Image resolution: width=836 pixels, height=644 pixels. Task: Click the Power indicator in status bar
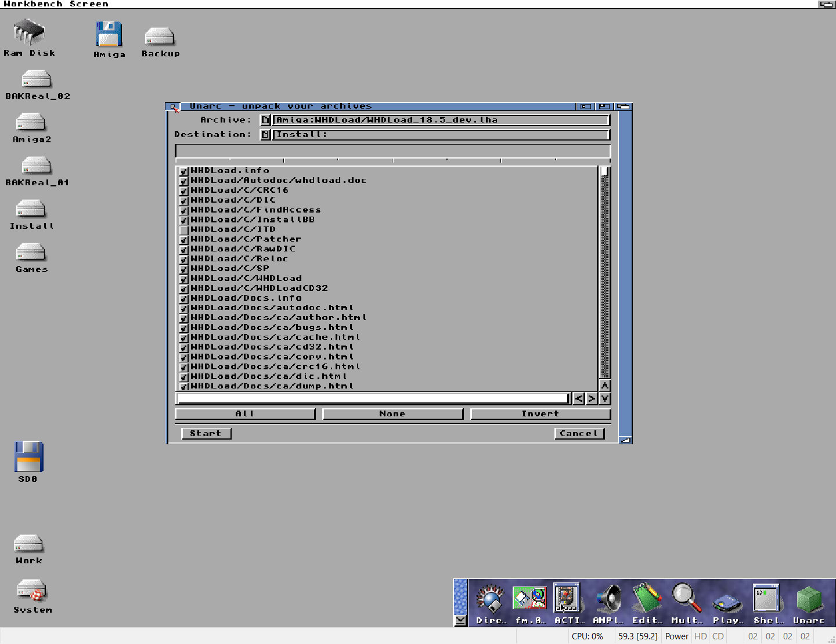point(677,636)
